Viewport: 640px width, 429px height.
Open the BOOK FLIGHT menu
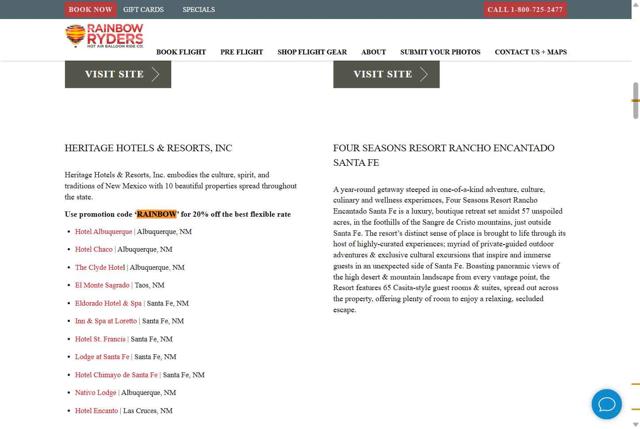point(181,52)
